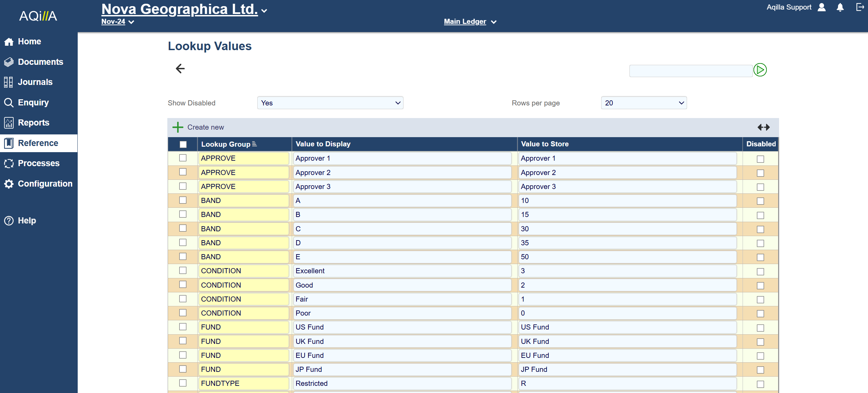Tick the select-all checkbox in table header
This screenshot has height=393, width=868.
coord(183,144)
